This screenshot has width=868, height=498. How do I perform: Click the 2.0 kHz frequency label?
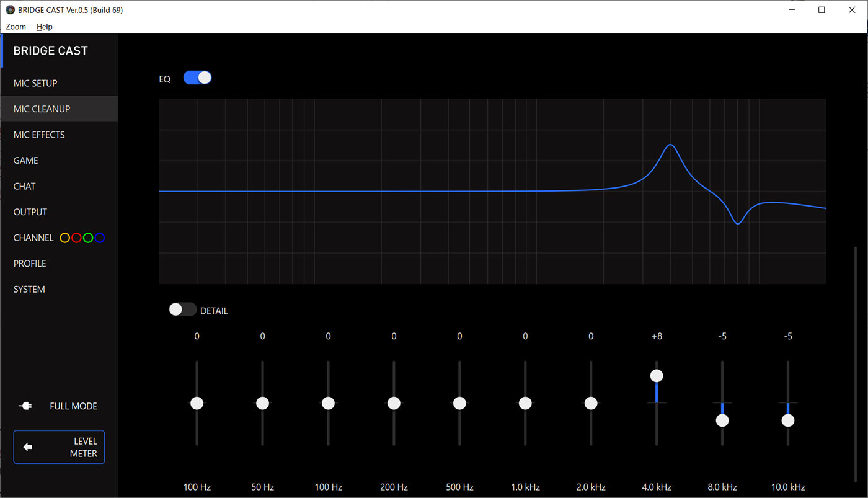(x=591, y=487)
